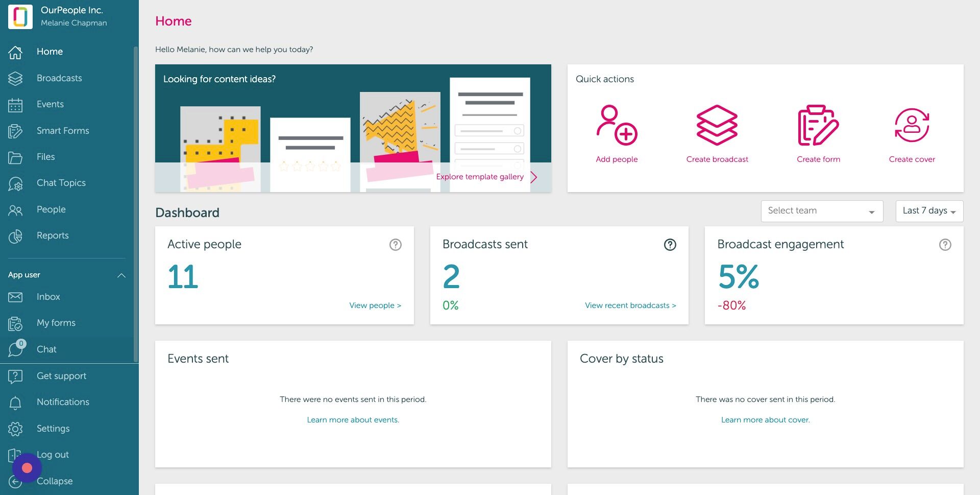The width and height of the screenshot is (980, 495).
Task: Navigate to the Home menu item
Action: 50,51
